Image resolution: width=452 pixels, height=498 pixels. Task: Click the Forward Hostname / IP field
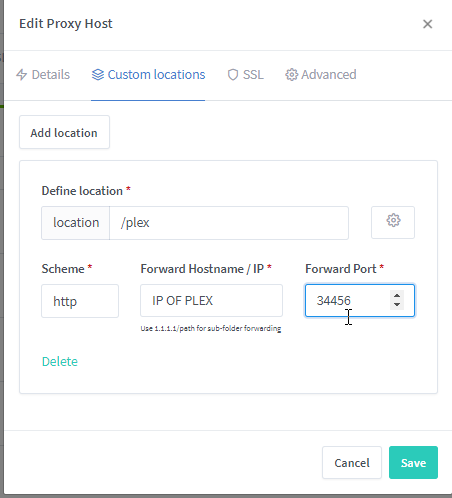tap(211, 300)
